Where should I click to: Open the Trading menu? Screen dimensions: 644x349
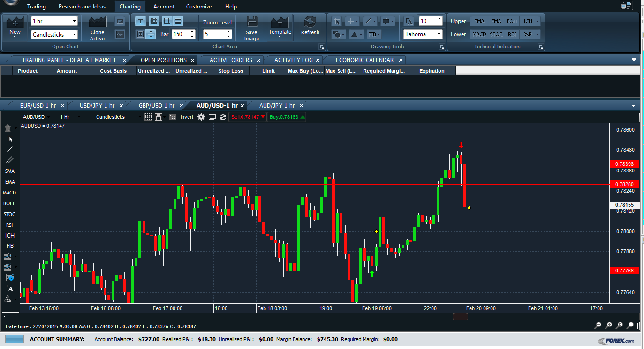point(37,7)
